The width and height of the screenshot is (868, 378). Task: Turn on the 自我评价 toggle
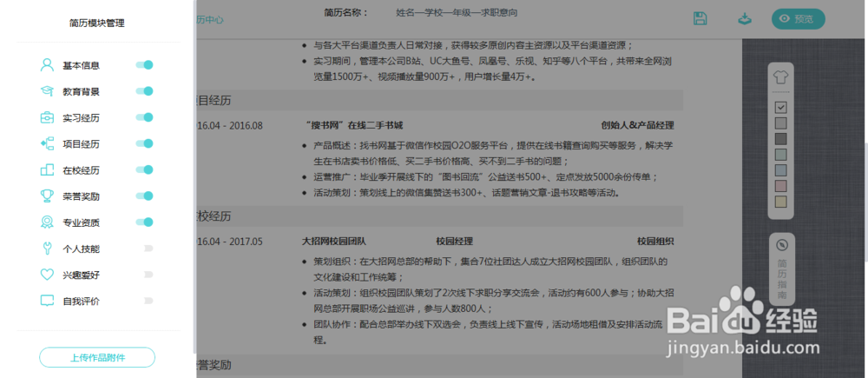coord(148,301)
